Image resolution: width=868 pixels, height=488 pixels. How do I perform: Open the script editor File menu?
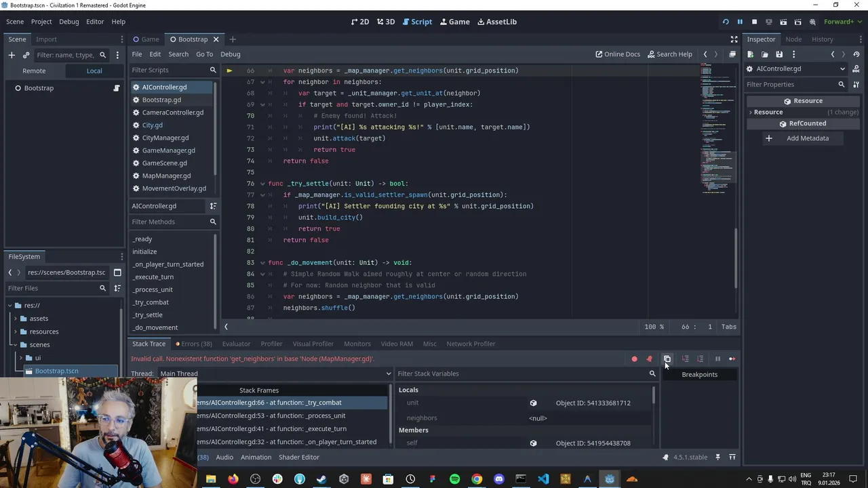pos(137,54)
